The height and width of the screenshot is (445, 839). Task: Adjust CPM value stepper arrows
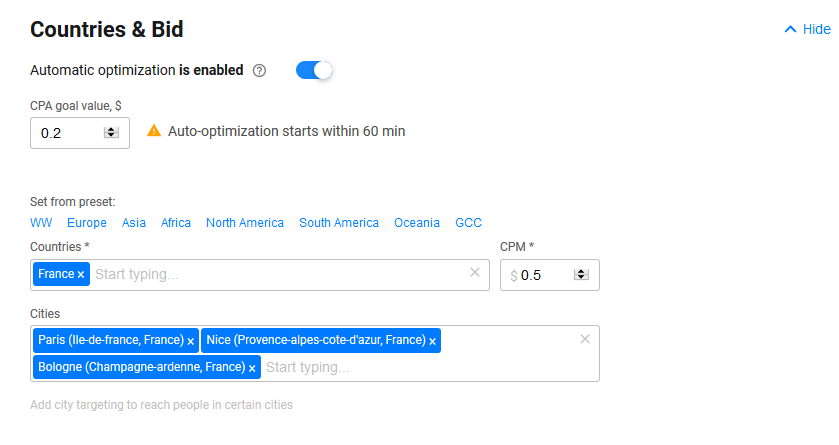click(581, 275)
